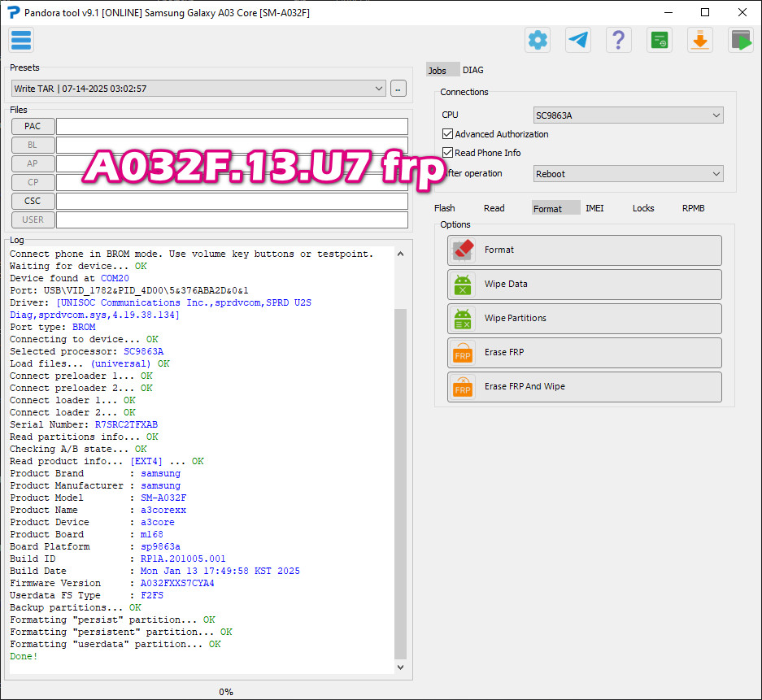Click the Done! line in log
Viewport: 762px width, 700px height.
tap(24, 656)
